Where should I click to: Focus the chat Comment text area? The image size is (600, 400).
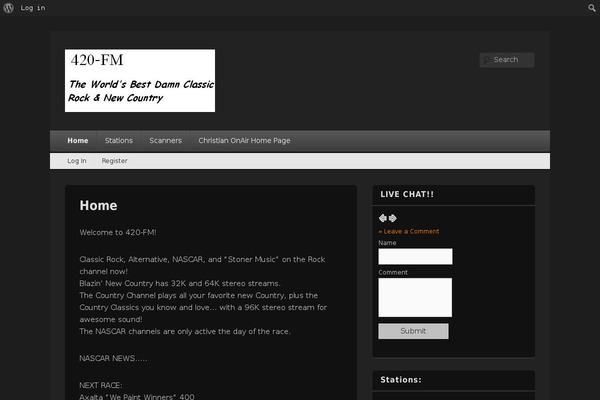click(415, 297)
